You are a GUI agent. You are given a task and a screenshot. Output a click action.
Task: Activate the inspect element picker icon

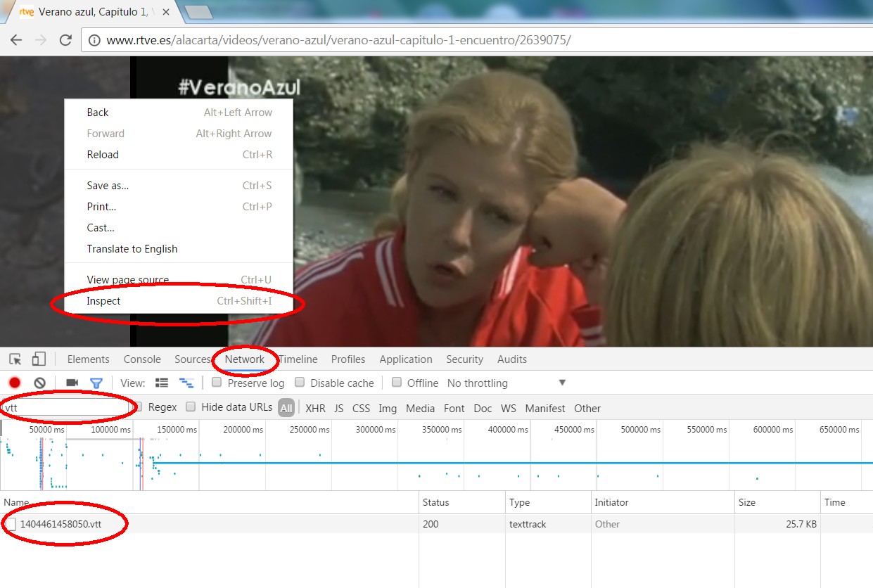coord(15,359)
